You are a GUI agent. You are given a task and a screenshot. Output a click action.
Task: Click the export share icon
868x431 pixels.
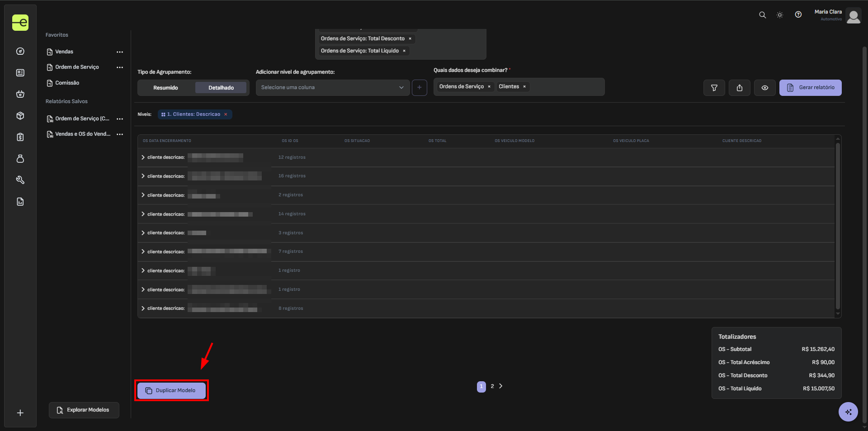[740, 88]
